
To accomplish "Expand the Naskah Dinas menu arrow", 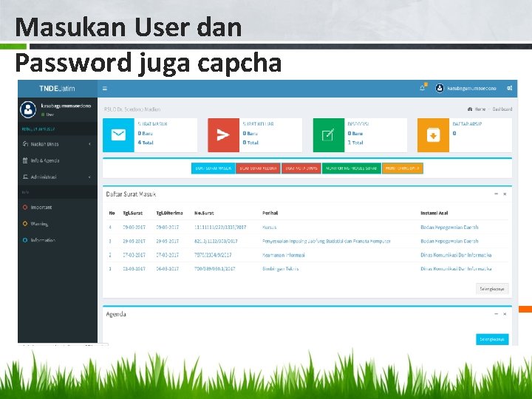I will [x=89, y=144].
